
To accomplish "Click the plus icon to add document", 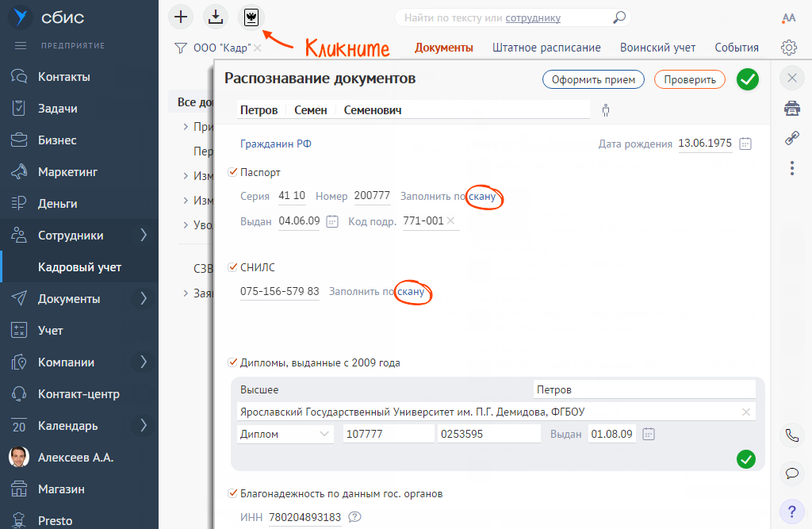I will click(182, 16).
